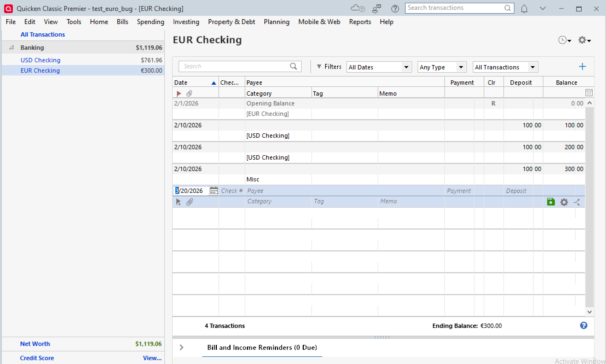Image resolution: width=606 pixels, height=364 pixels.
Task: Open the Reports menu
Action: pyautogui.click(x=360, y=22)
